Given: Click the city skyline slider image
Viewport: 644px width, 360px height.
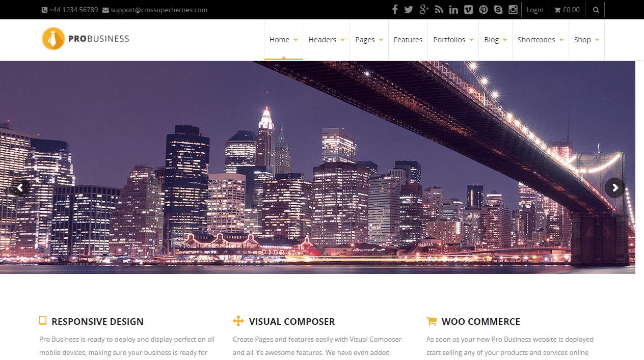Looking at the screenshot, I should 317,168.
